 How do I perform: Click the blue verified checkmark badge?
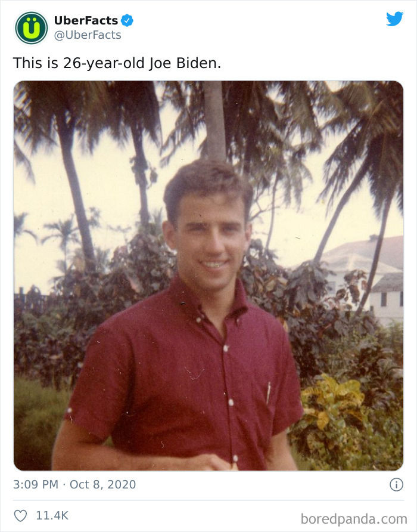127,21
